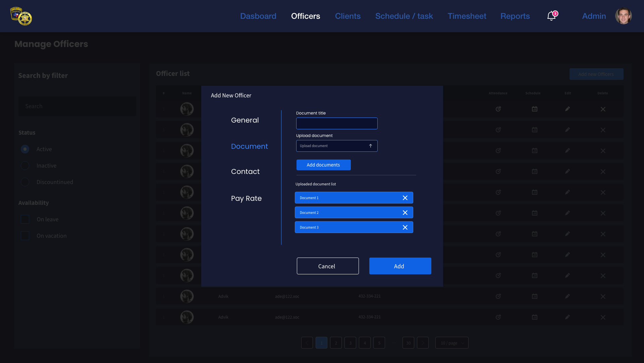Open the 10 / page dropdown
644x363 pixels.
451,343
